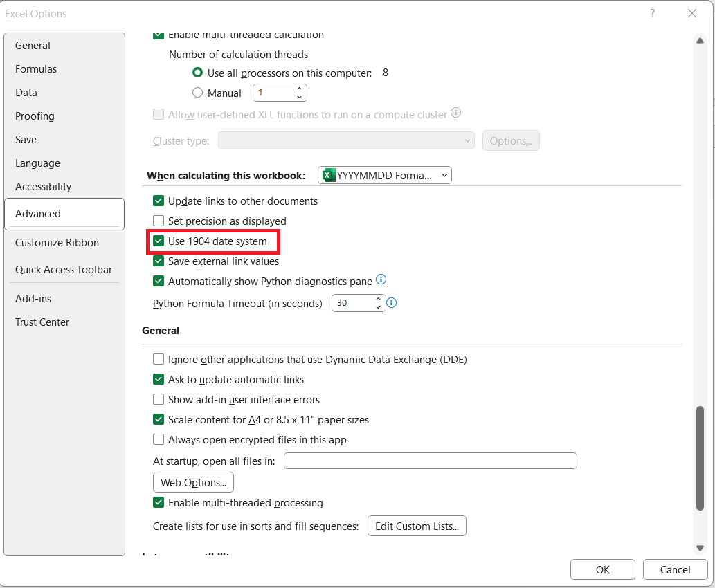This screenshot has width=715, height=588.
Task: Click the Web Options button
Action: tap(193, 482)
